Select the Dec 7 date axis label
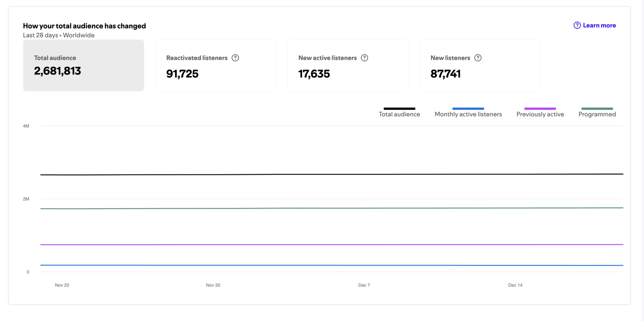This screenshot has width=644, height=322. pyautogui.click(x=364, y=285)
